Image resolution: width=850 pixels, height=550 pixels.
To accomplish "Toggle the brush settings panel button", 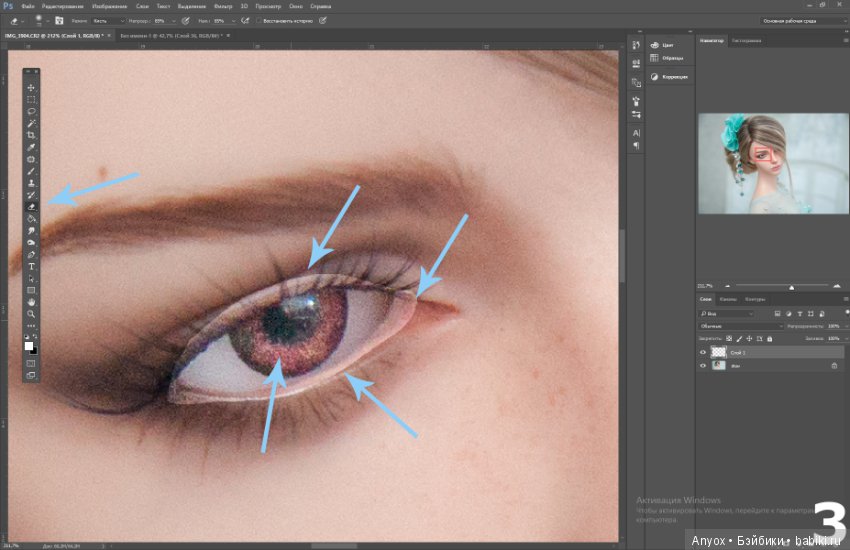I will point(59,21).
